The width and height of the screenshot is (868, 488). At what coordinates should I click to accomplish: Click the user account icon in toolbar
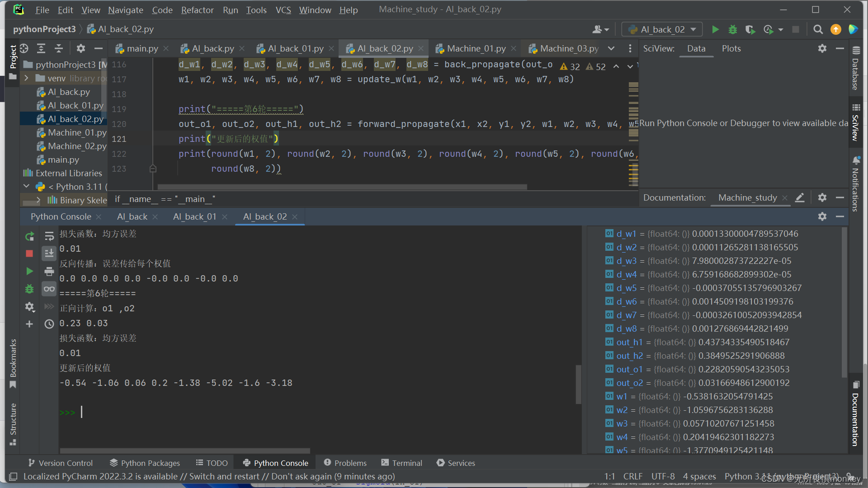pos(600,29)
